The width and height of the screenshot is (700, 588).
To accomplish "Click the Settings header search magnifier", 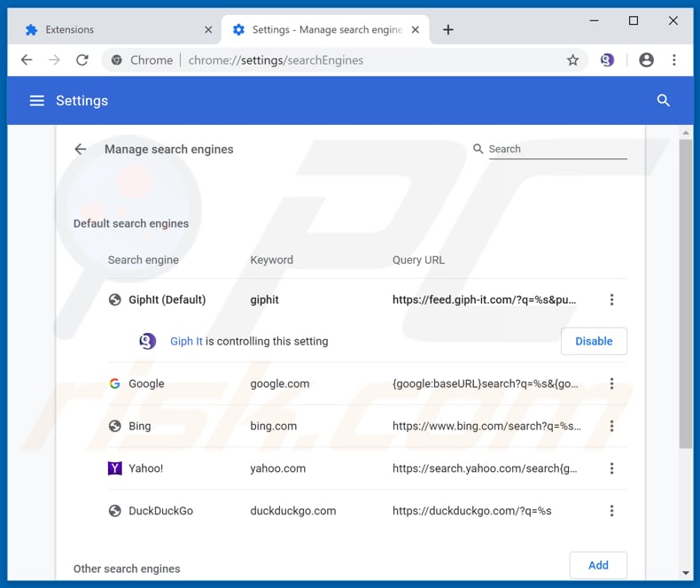I will click(664, 100).
